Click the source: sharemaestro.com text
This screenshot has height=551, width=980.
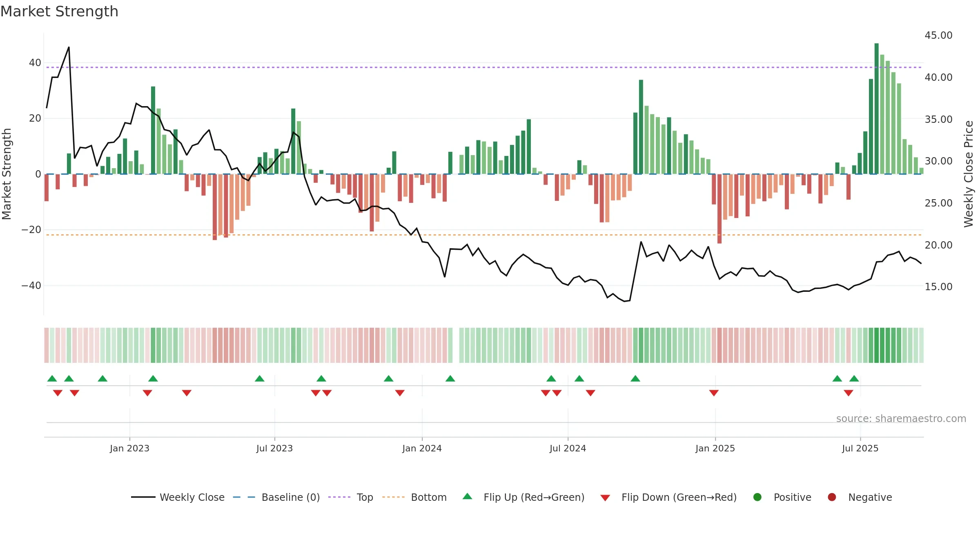[x=901, y=418]
